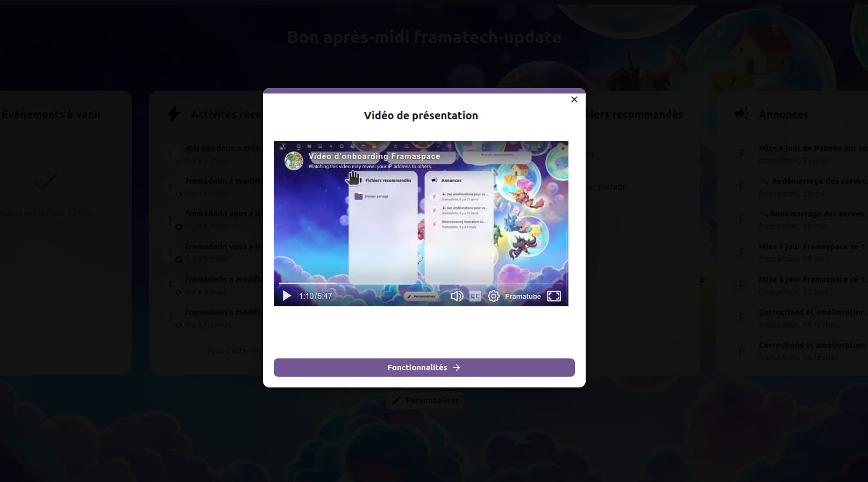Click the Activités récentes lightning icon
868x482 pixels.
pos(173,114)
